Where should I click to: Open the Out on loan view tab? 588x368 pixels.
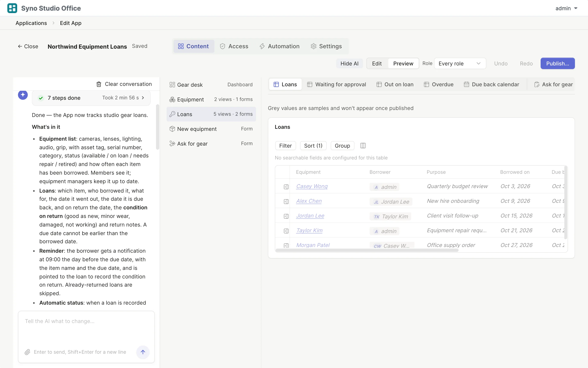[395, 84]
